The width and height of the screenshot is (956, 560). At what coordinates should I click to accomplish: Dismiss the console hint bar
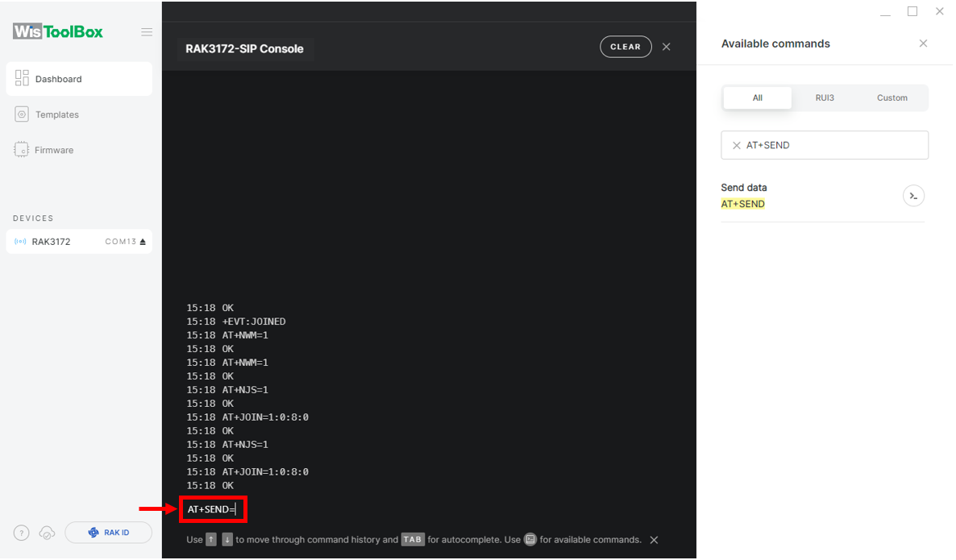click(x=654, y=540)
